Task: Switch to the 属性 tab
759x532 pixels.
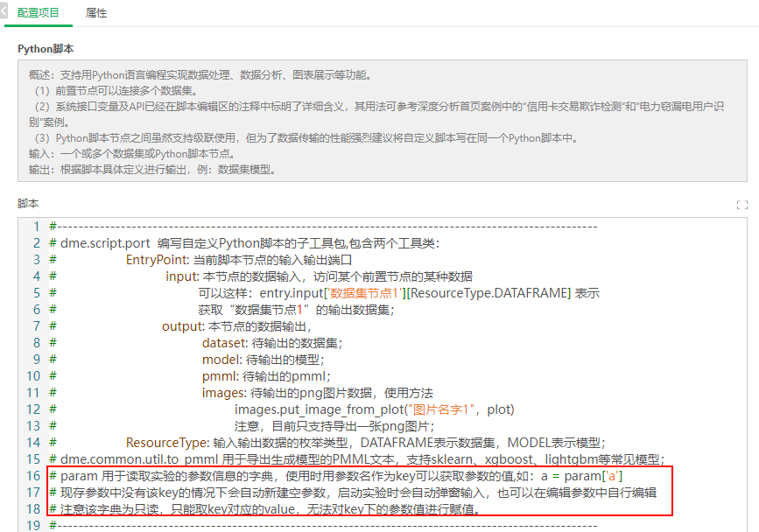Action: (96, 14)
